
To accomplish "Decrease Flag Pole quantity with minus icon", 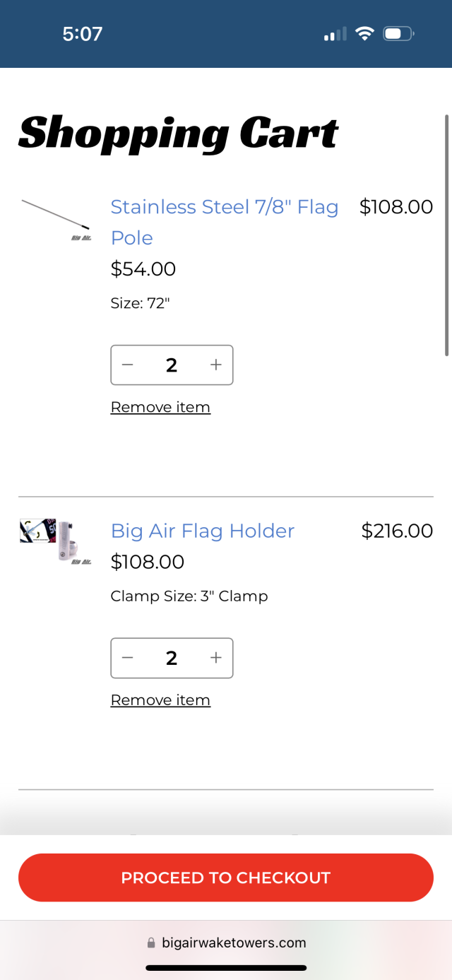I will pyautogui.click(x=128, y=365).
